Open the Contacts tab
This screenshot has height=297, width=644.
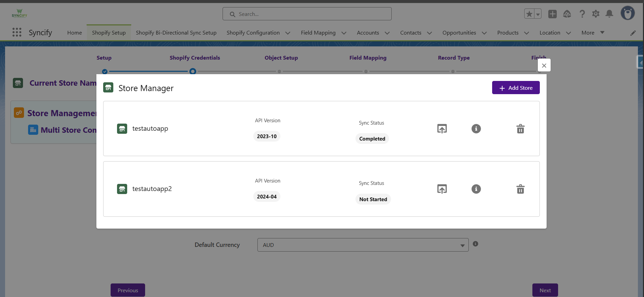pos(411,33)
